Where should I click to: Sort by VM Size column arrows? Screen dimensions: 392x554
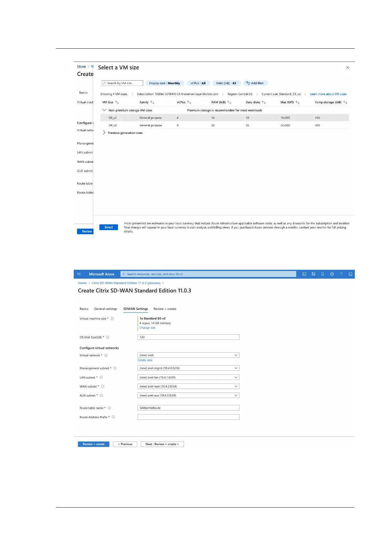(117, 102)
